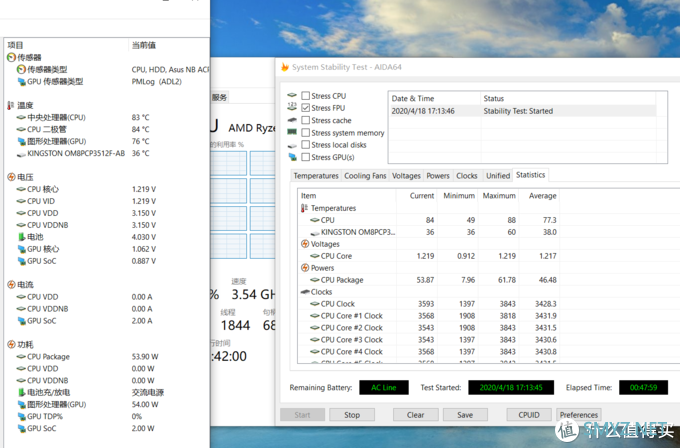Click the monitor icon beside Stress GPU(s)
The height and width of the screenshot is (448, 680).
click(293, 157)
